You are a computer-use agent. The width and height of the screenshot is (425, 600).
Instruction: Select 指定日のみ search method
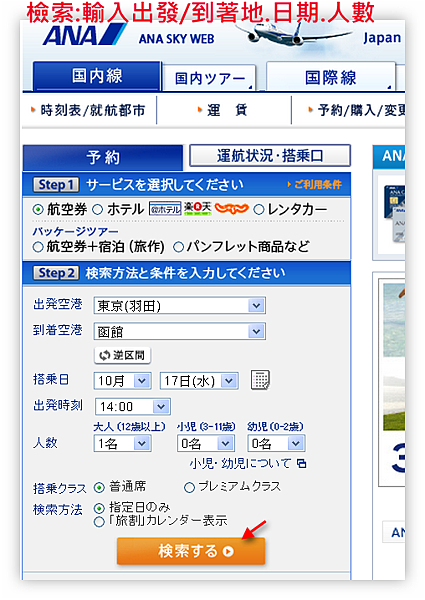coord(99,508)
